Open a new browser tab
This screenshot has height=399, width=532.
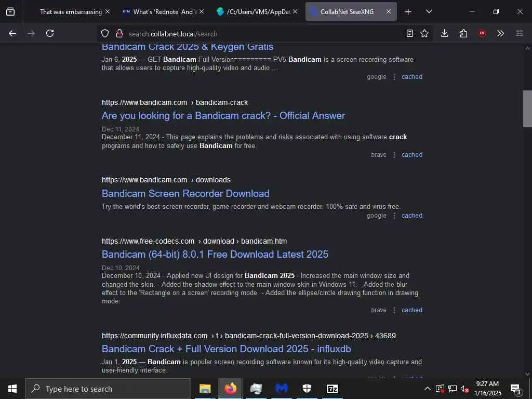pos(408,12)
